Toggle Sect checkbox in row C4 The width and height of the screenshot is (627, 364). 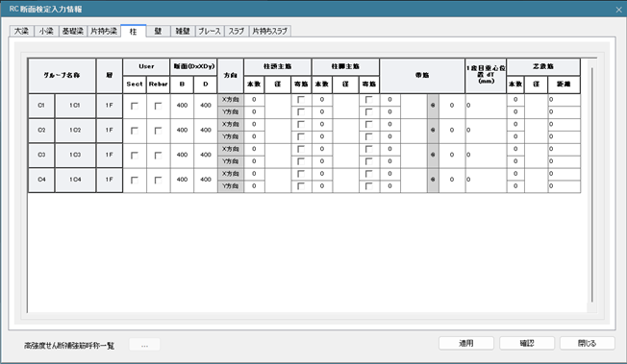(135, 181)
